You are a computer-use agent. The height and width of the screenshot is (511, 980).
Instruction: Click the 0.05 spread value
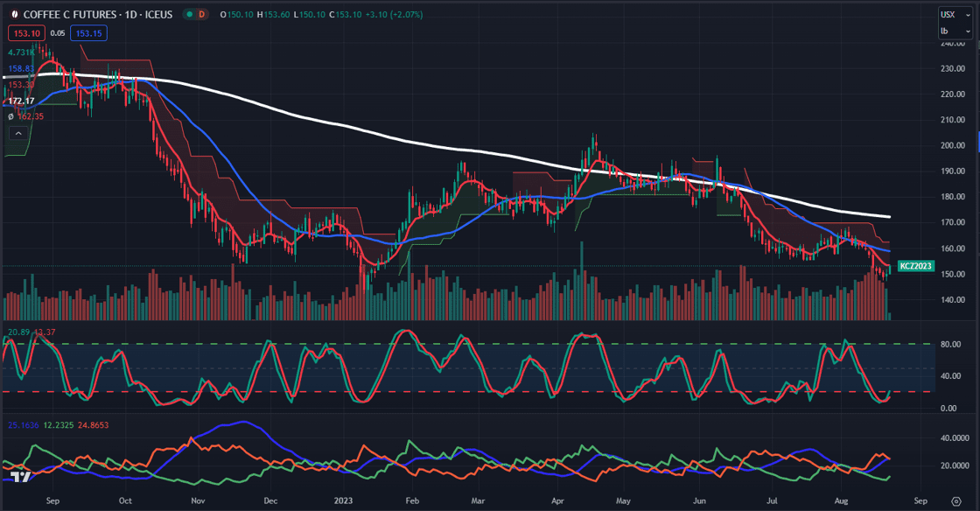(x=58, y=33)
